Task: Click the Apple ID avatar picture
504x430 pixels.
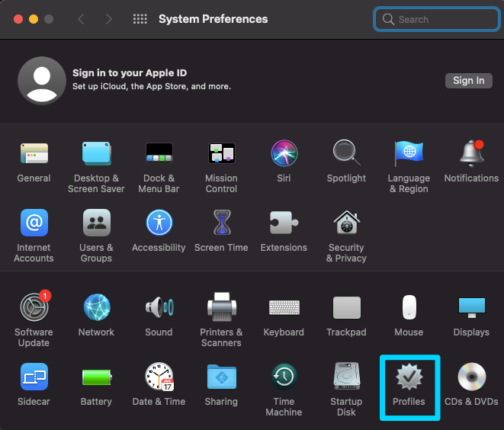Action: point(42,81)
